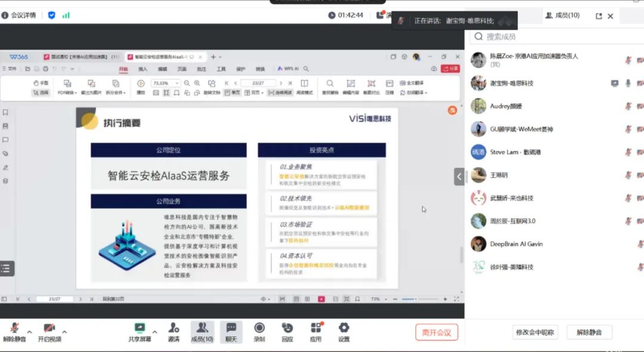This screenshot has width=644, height=352.
Task: Click the zoom in magnifier in ribbon
Action: (197, 83)
